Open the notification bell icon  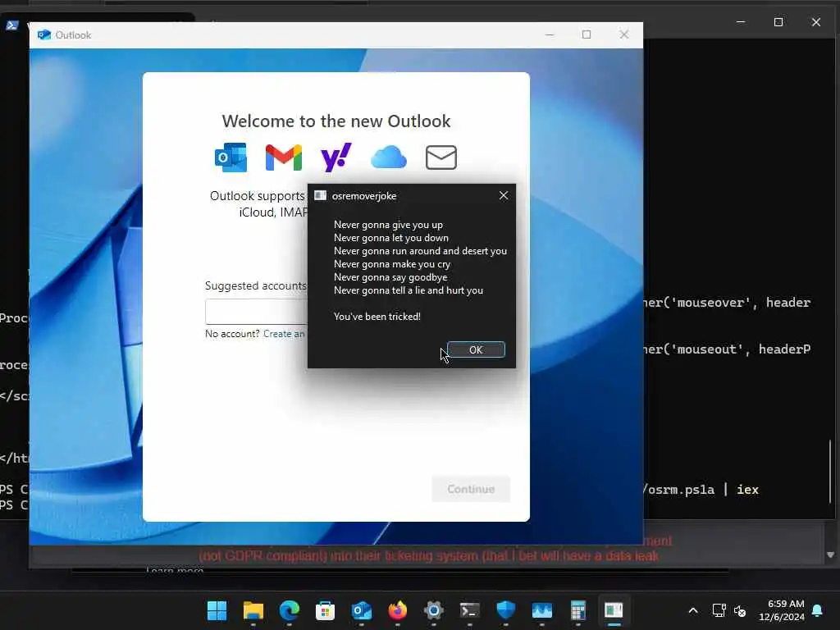pyautogui.click(x=818, y=610)
